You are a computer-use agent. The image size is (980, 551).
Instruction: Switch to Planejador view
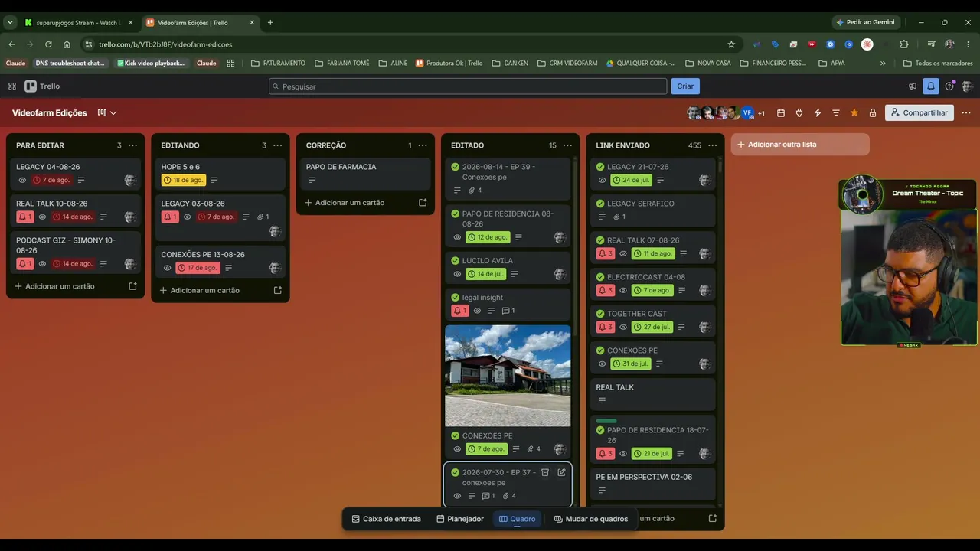coord(460,519)
